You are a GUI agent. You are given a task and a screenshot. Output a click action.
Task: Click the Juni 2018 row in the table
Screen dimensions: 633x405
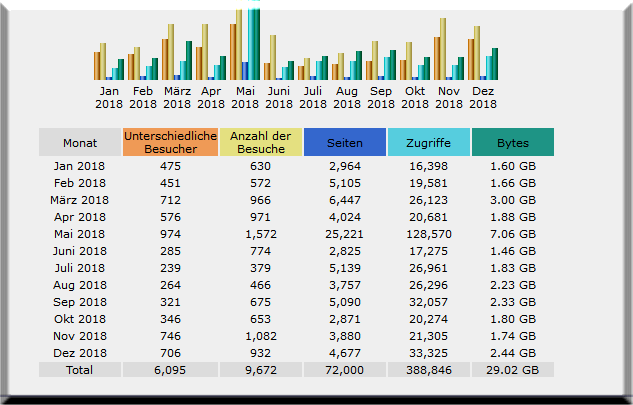pyautogui.click(x=80, y=251)
